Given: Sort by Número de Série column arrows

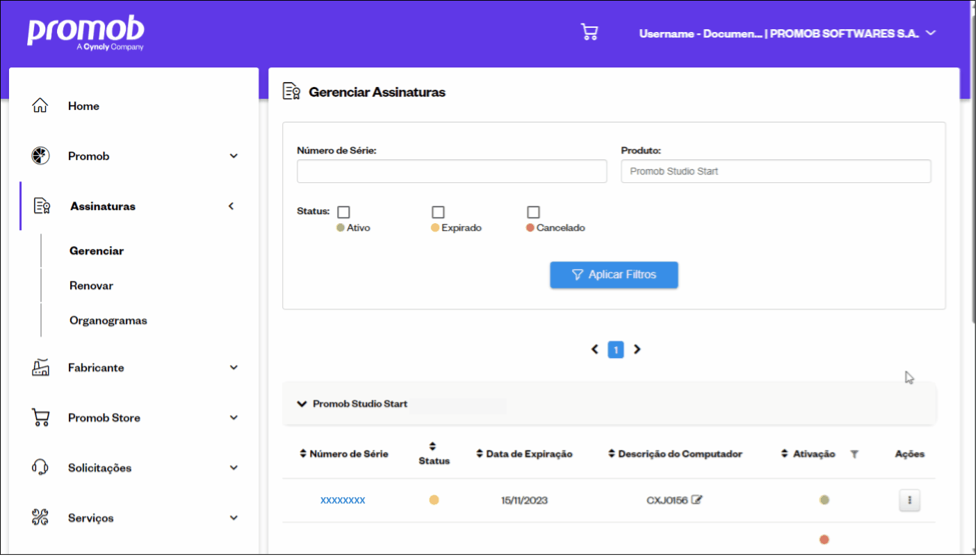Looking at the screenshot, I should [303, 453].
